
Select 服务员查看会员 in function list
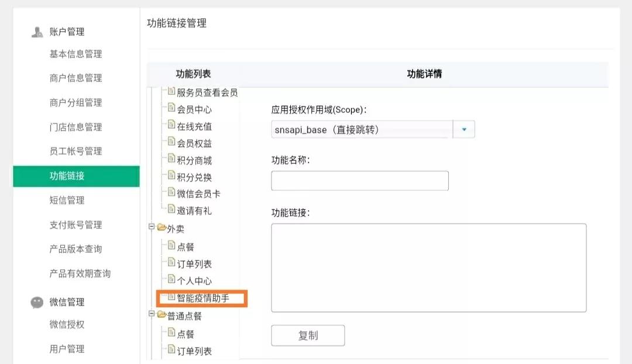pyautogui.click(x=207, y=92)
